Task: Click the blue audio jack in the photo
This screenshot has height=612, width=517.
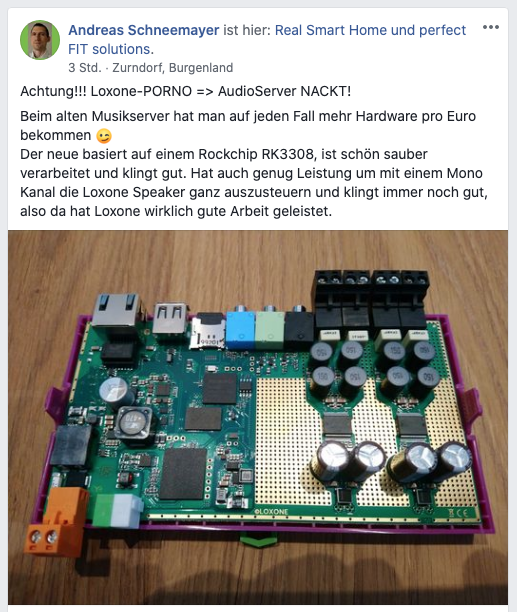Action: (x=240, y=328)
